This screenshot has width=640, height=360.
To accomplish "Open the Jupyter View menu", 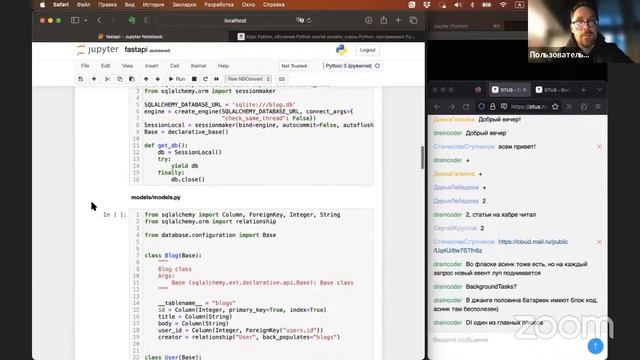I will 127,66.
